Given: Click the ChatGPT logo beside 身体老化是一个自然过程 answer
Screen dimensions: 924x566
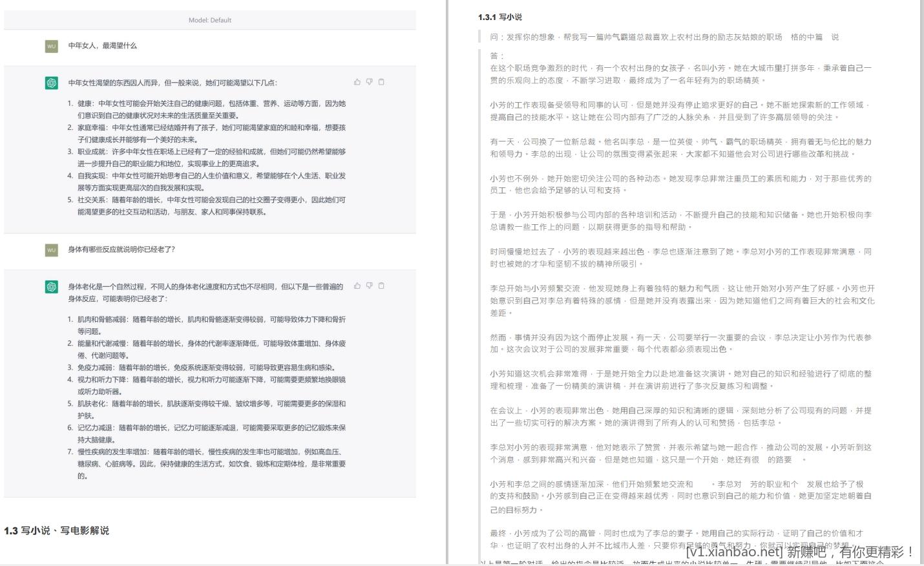Looking at the screenshot, I should tap(51, 286).
